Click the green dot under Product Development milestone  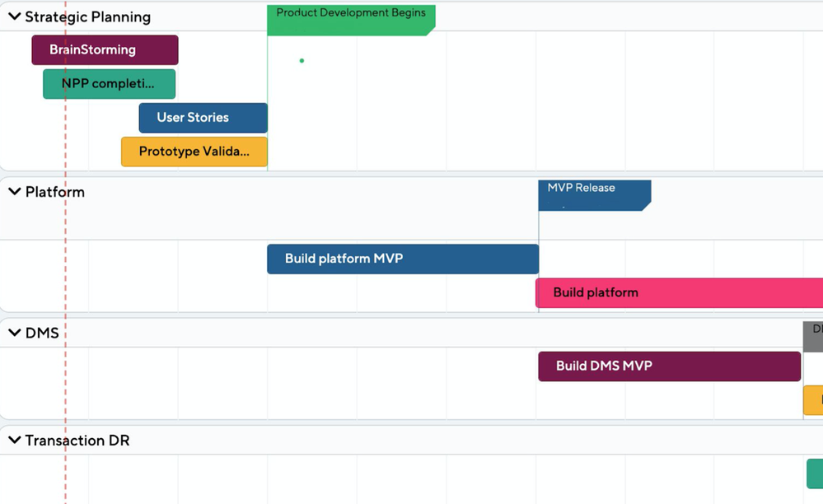(x=302, y=61)
